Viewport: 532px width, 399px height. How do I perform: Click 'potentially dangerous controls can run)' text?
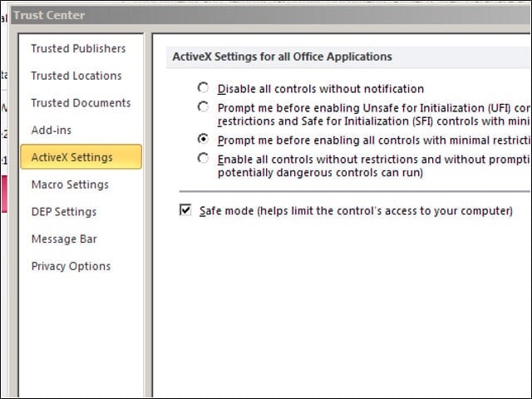[320, 173]
